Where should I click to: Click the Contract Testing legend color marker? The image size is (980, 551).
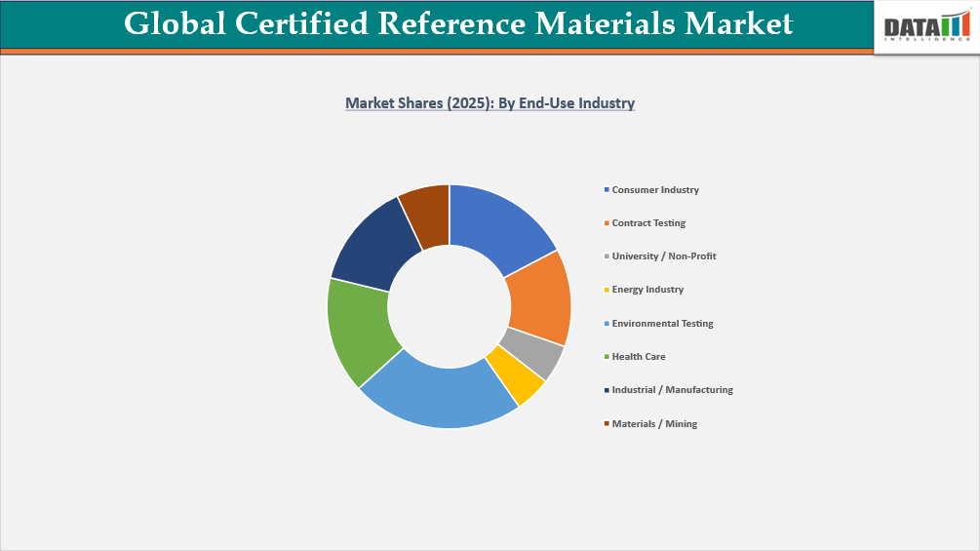(x=607, y=223)
